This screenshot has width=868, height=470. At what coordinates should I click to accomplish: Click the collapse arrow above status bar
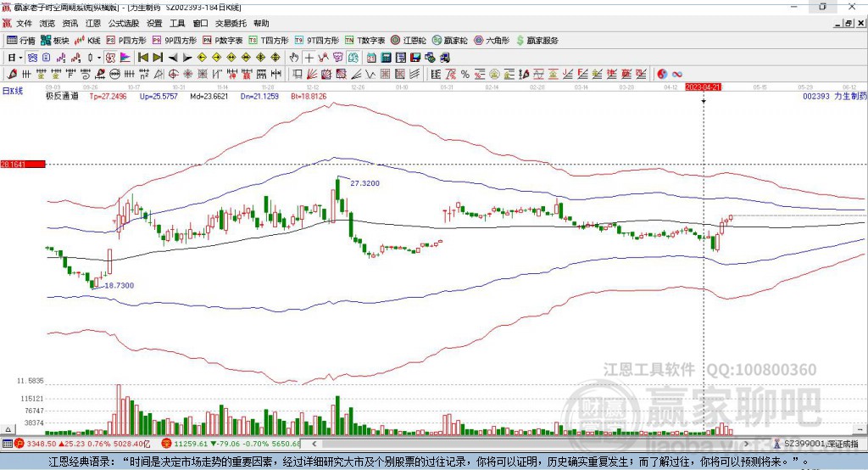point(8,429)
